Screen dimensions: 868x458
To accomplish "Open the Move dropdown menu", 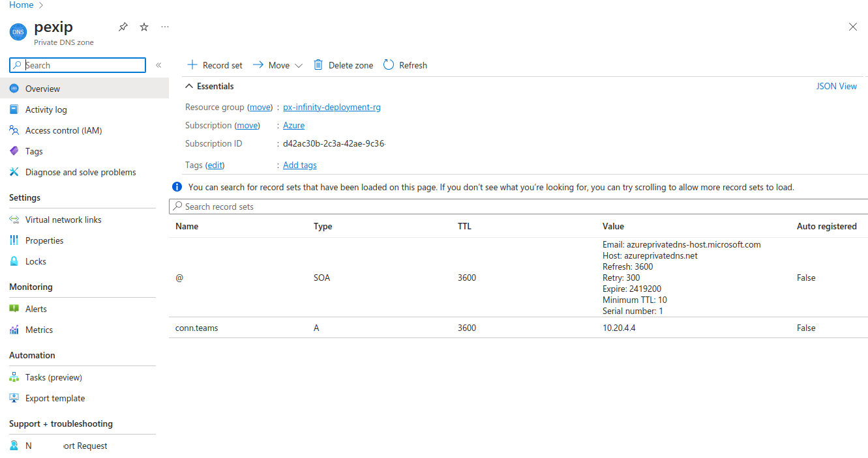I will [278, 65].
